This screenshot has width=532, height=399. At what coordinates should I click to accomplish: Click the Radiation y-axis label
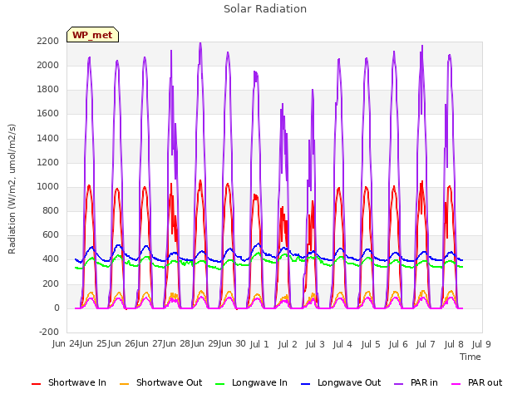tap(12, 189)
